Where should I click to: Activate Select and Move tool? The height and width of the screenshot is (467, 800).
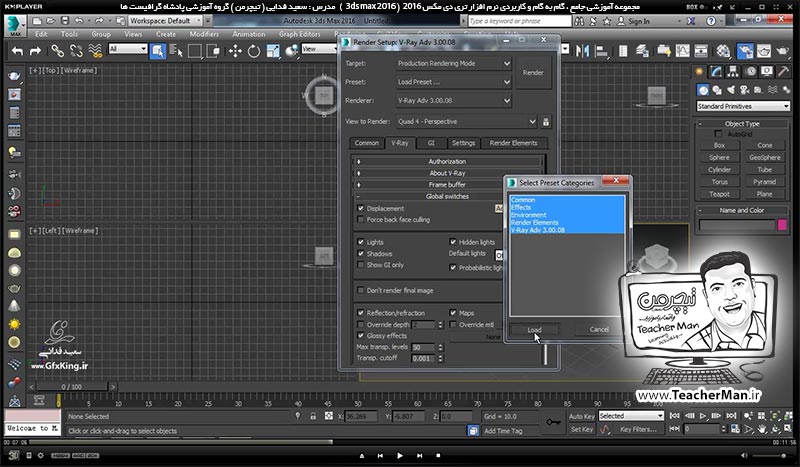(x=235, y=51)
